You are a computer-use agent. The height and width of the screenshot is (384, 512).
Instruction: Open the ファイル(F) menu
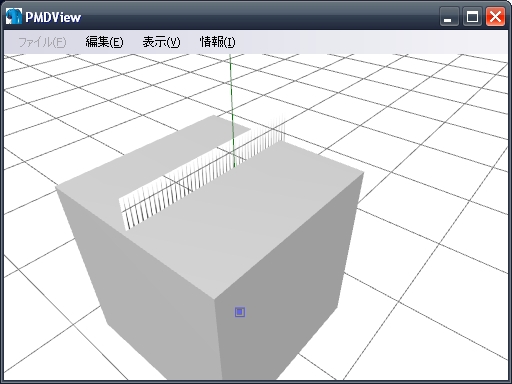[42, 42]
